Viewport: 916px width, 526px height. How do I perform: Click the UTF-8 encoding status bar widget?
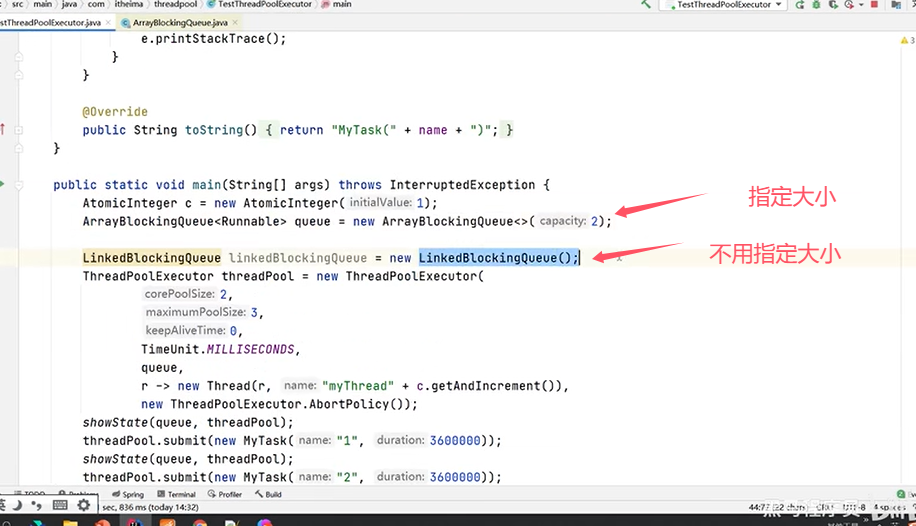(854, 507)
